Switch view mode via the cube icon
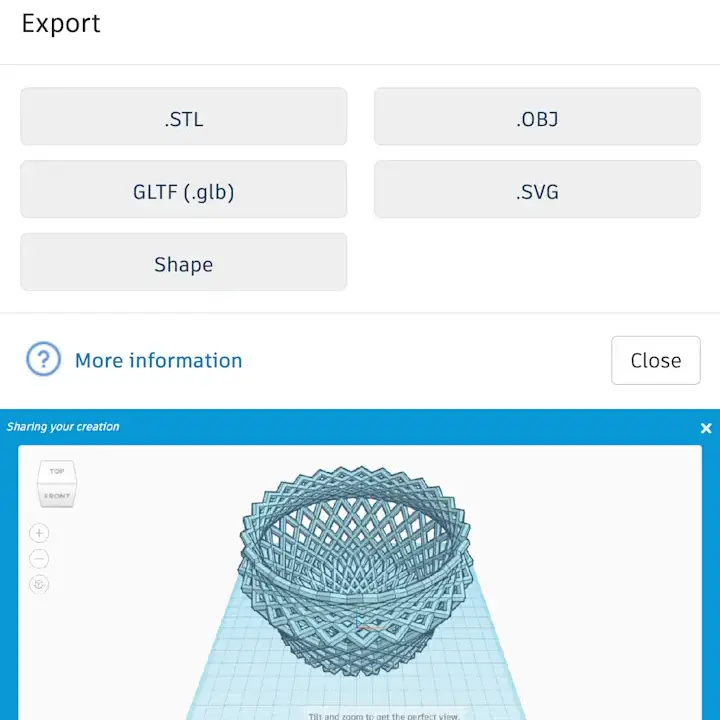Screen dimensions: 720x720 coord(39,585)
